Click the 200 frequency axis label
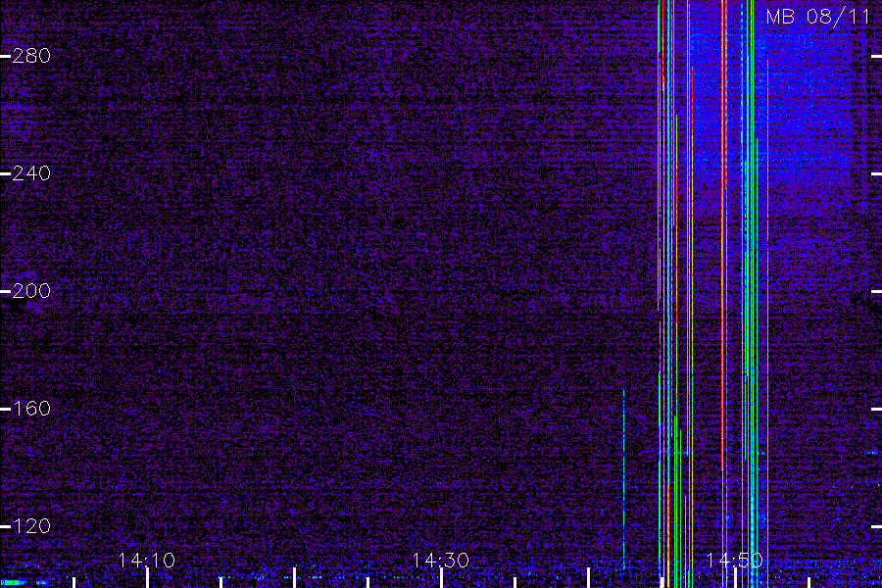Image resolution: width=882 pixels, height=588 pixels. pos(31,291)
